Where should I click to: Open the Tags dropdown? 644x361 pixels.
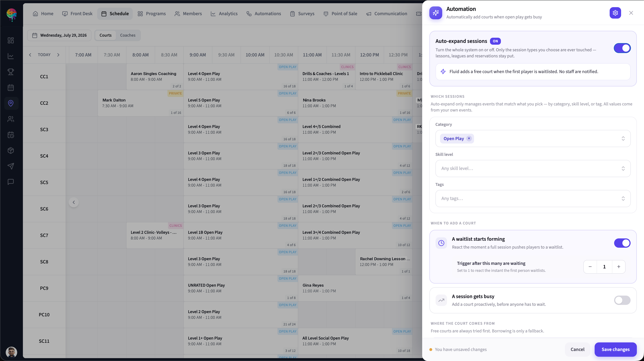coord(533,198)
